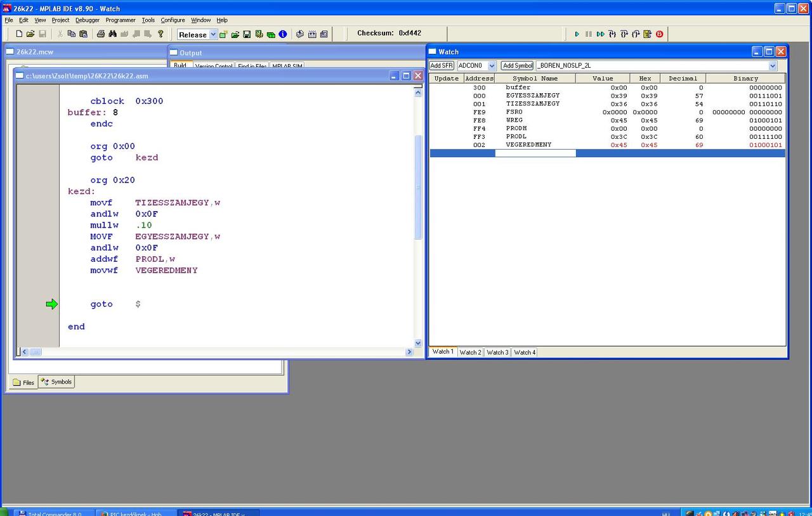Open the Programmer menu
This screenshot has height=516, width=812.
coord(121,20)
